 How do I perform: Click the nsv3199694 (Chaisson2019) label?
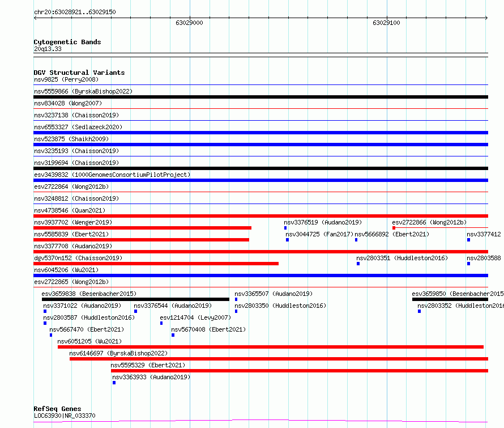pos(76,163)
